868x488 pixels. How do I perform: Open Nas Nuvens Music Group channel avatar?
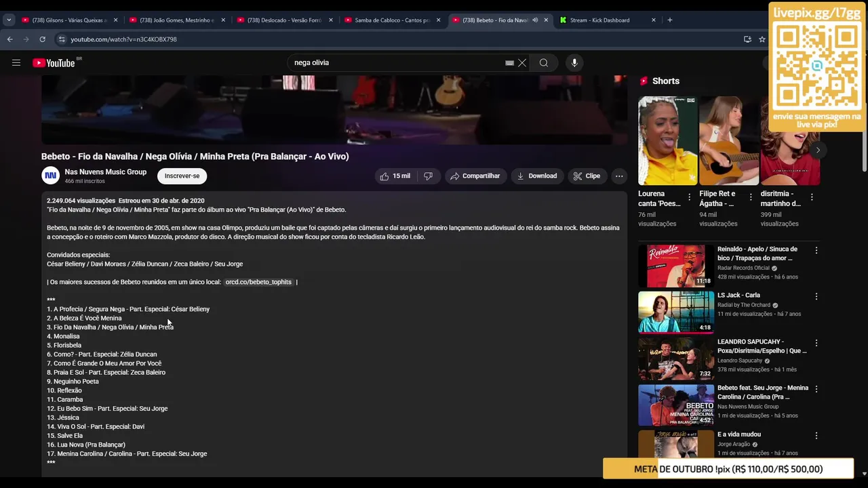51,176
